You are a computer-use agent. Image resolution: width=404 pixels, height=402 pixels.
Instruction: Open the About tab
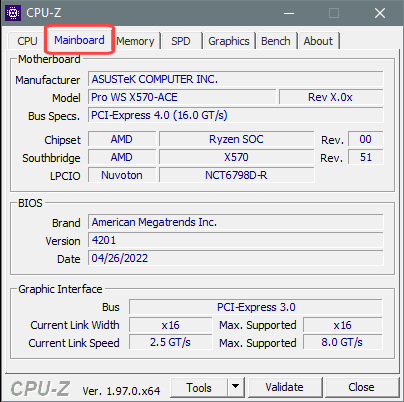(318, 41)
